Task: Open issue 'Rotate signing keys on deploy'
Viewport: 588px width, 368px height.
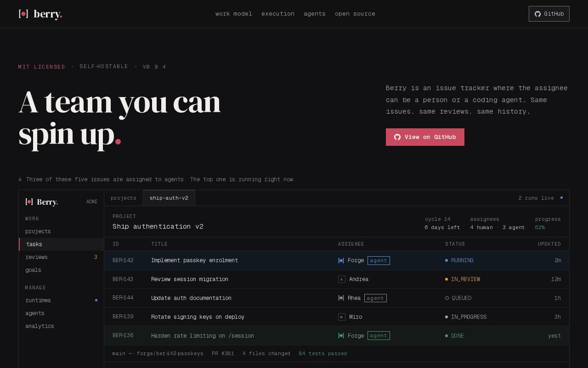Action: (198, 317)
